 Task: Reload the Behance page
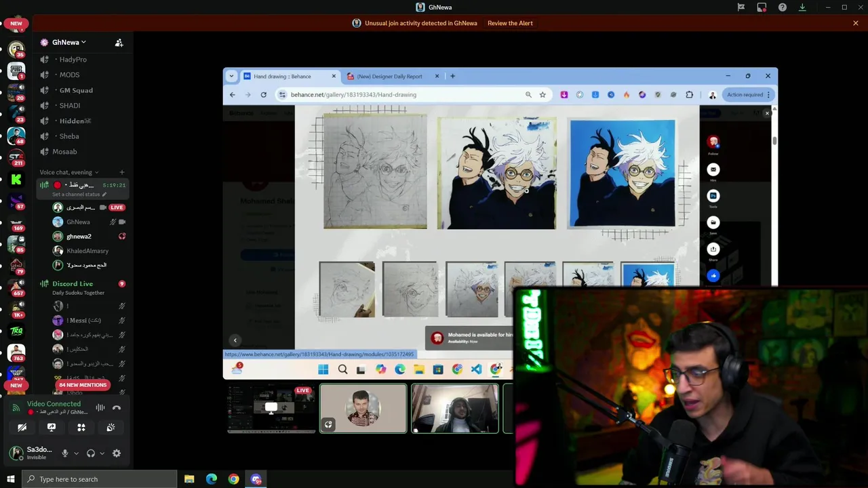[x=264, y=95]
